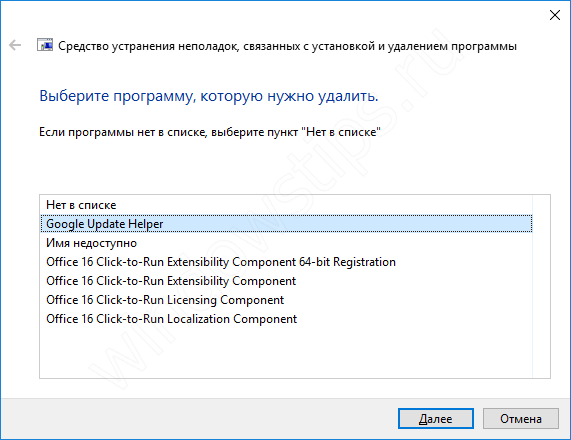Select Office 16 Extensibility Component 64-bit Registration
The height and width of the screenshot is (440, 571).
click(x=286, y=262)
